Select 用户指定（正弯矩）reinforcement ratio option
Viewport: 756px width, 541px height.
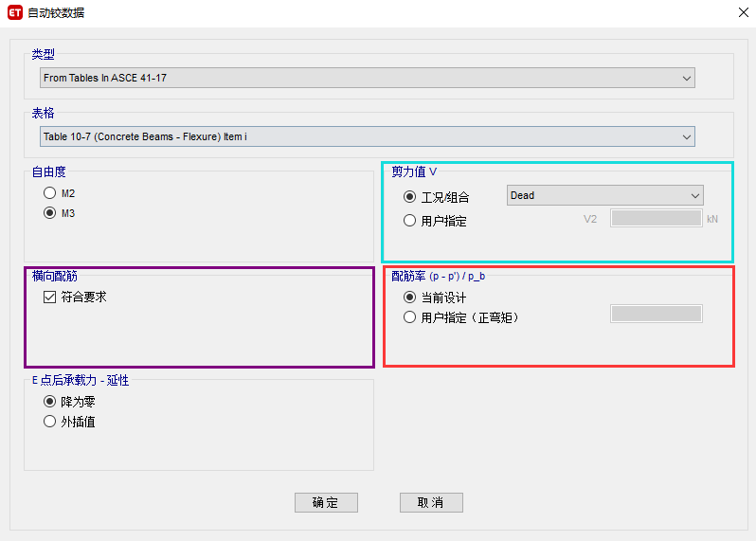click(461, 317)
